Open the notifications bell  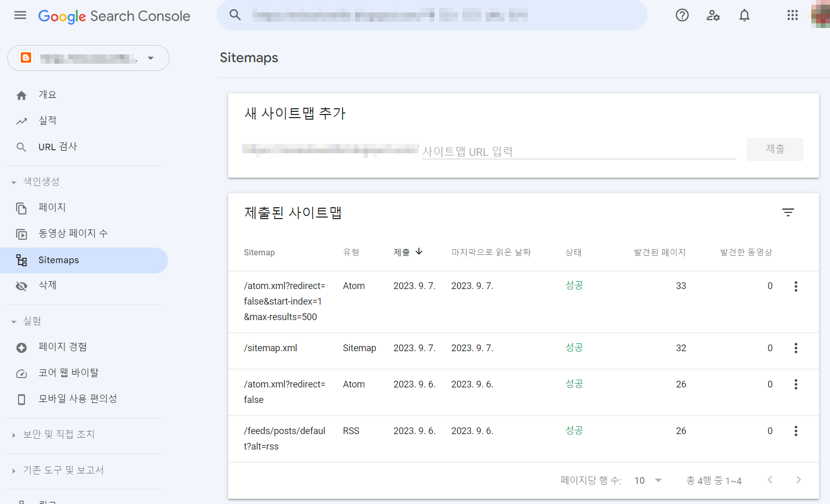pyautogui.click(x=744, y=15)
